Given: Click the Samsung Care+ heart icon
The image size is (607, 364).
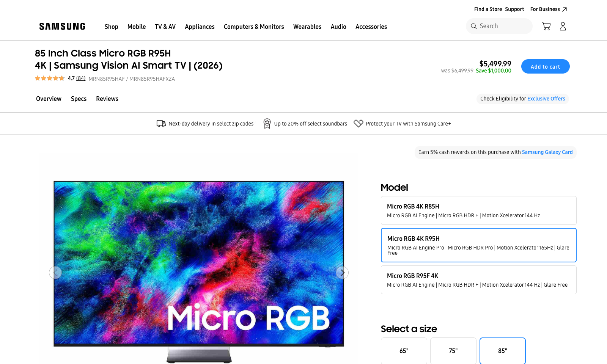Looking at the screenshot, I should pyautogui.click(x=359, y=124).
